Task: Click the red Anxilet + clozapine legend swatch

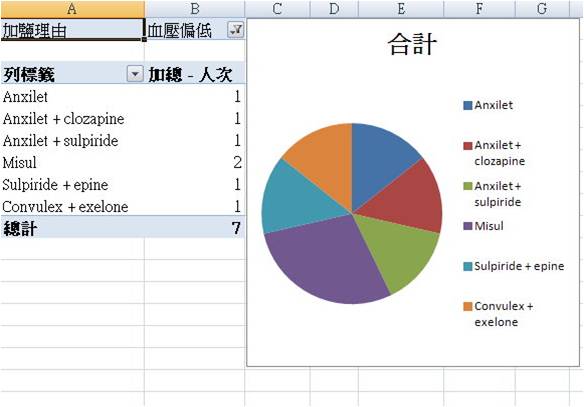Action: tap(467, 145)
